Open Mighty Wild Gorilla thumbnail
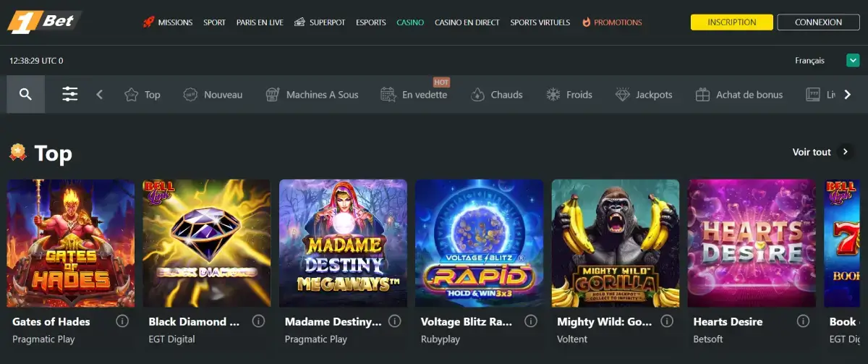The width and height of the screenshot is (868, 364). 616,244
